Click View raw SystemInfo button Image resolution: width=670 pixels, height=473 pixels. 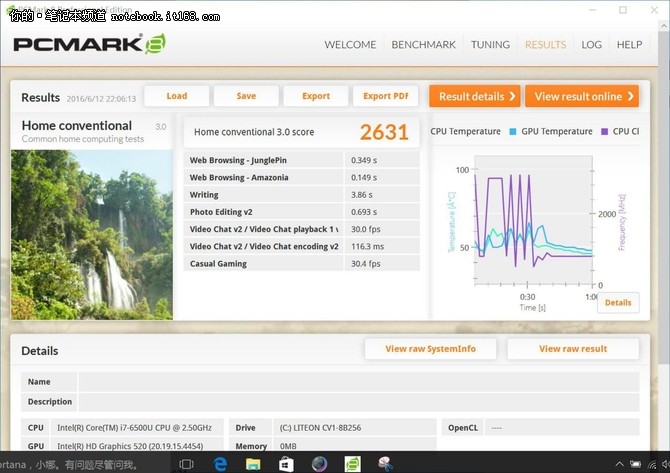tap(430, 349)
